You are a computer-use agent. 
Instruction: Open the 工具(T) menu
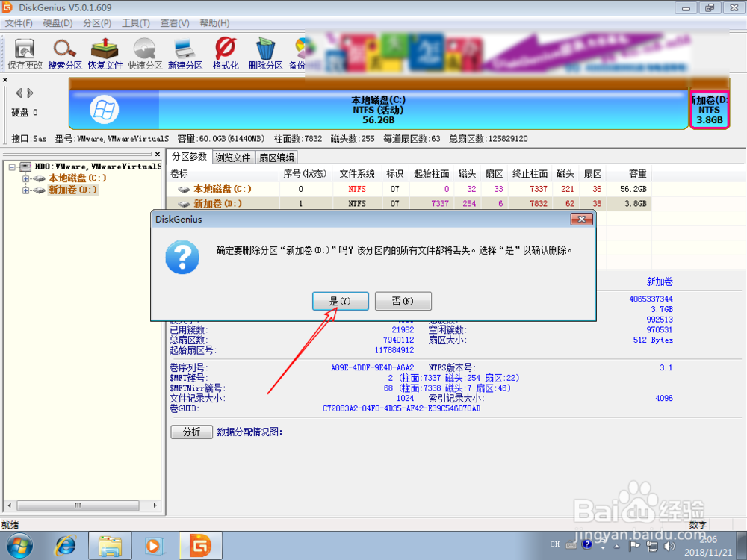pos(136,23)
